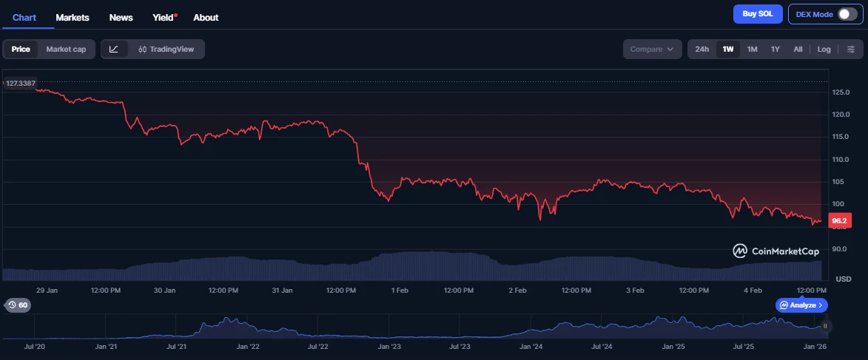Open chart settings sliders icon
The image size is (868, 360).
850,50
